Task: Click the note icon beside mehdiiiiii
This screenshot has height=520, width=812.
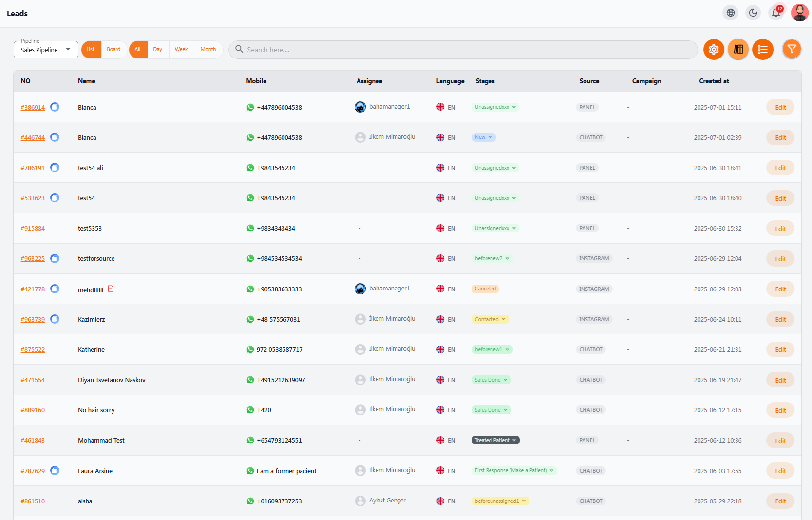Action: tap(111, 289)
